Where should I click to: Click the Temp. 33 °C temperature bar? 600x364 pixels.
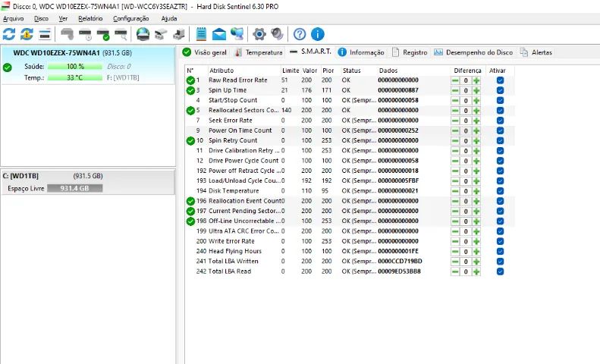(x=75, y=77)
